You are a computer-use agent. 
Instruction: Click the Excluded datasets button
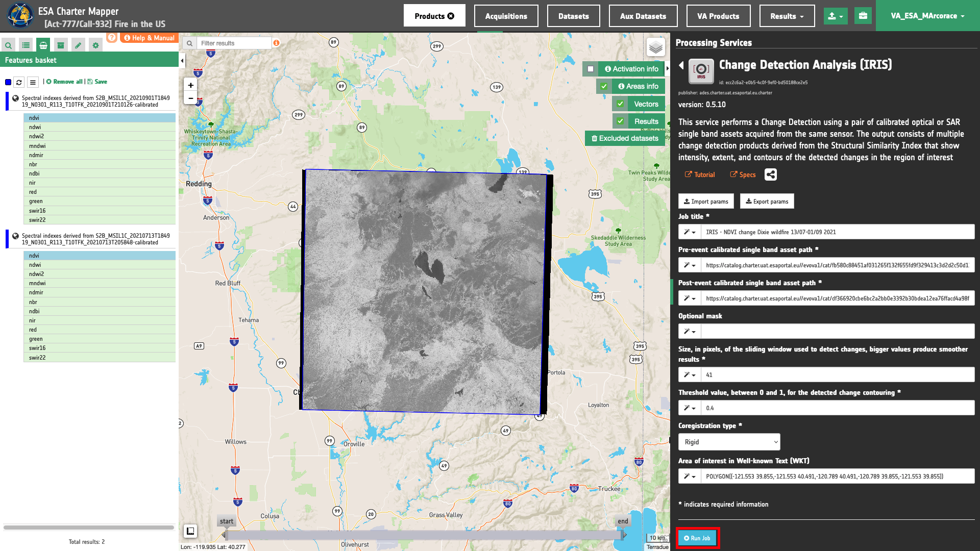pos(625,138)
